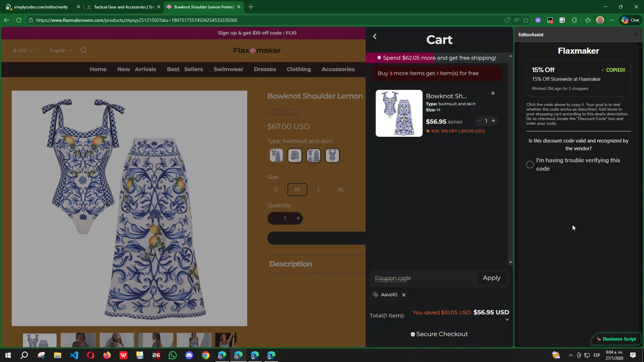This screenshot has width=644, height=362.
Task: Decrease cart item quantity with minus
Action: coord(479,121)
